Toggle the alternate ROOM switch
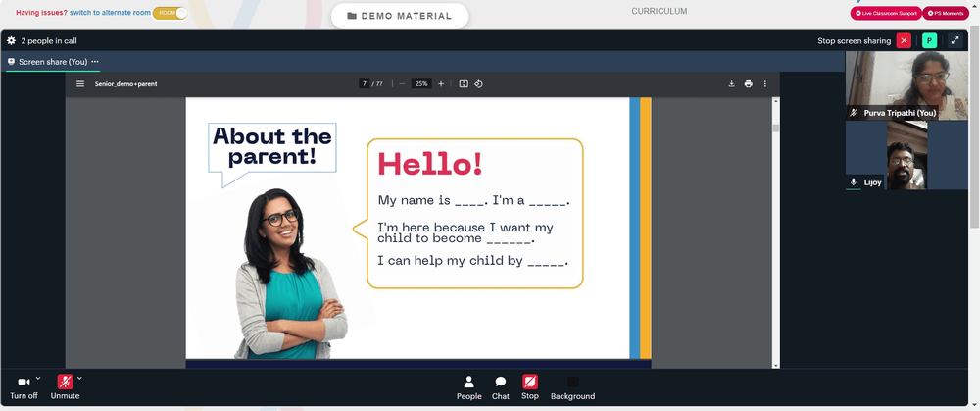 coord(170,13)
